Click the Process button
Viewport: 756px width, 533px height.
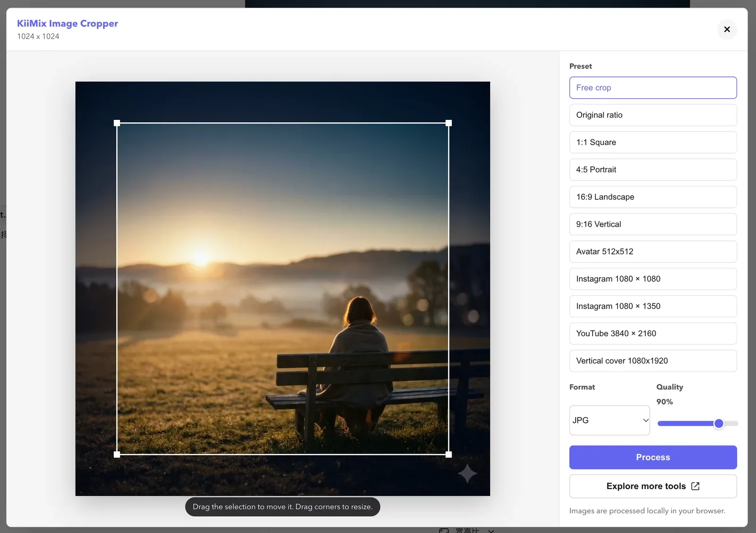click(x=653, y=457)
